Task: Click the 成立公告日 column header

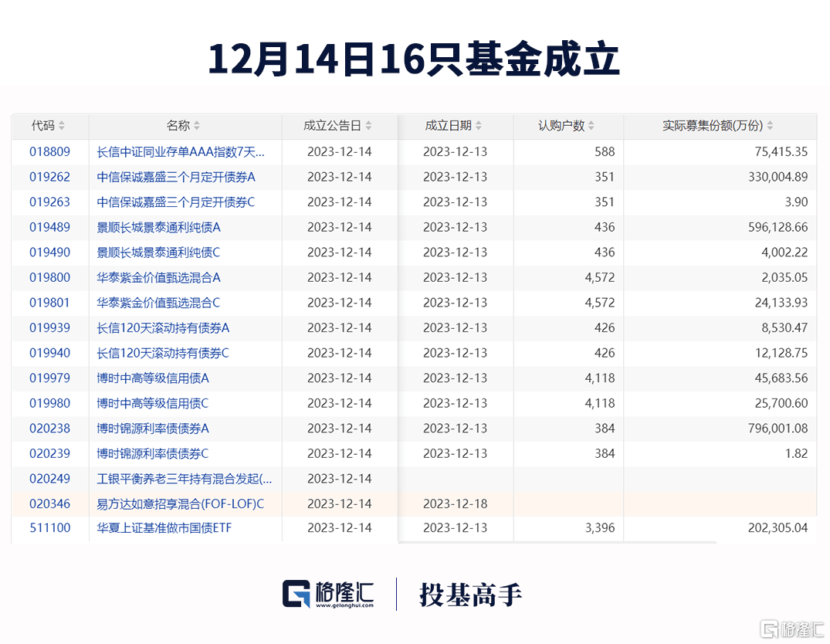Action: [x=340, y=126]
